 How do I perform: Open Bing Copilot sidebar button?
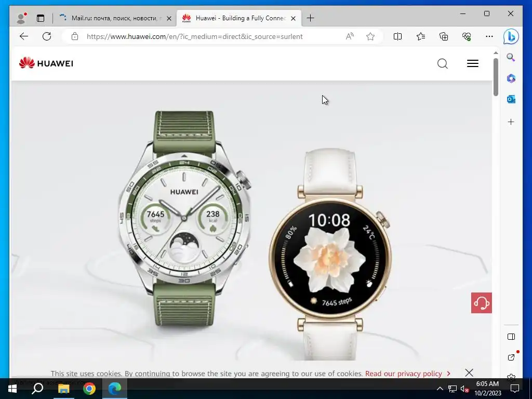(x=511, y=36)
